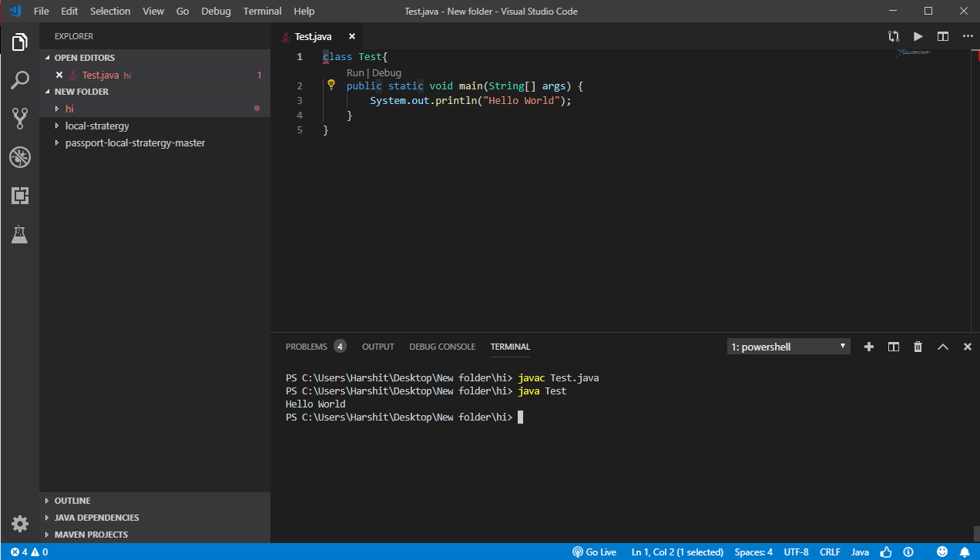Click the errors and warnings status indicator
This screenshot has height=560, width=980.
coord(29,552)
